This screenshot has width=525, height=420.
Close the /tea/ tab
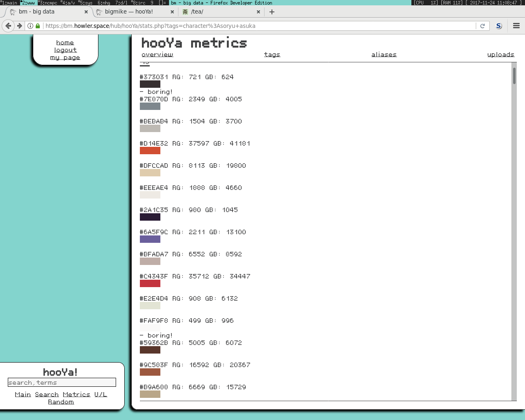258,12
